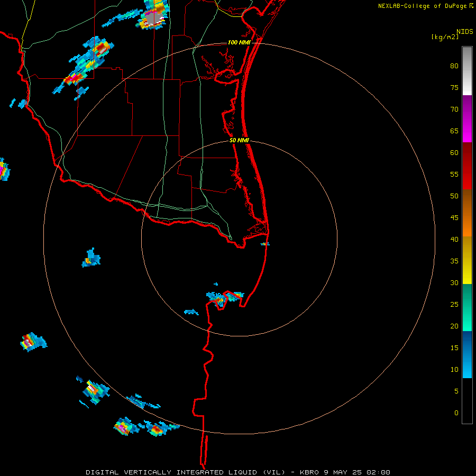
Task: Click the 60 value on the color scale
Action: (454, 153)
